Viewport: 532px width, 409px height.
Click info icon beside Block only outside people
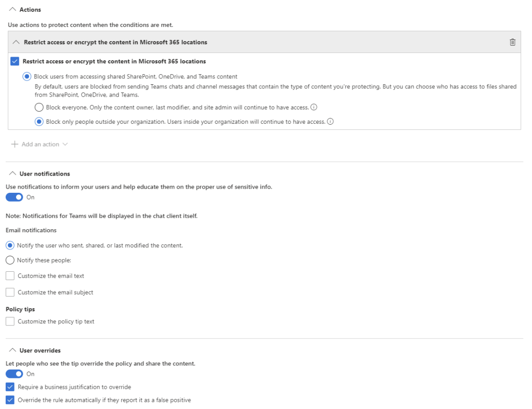pyautogui.click(x=330, y=122)
